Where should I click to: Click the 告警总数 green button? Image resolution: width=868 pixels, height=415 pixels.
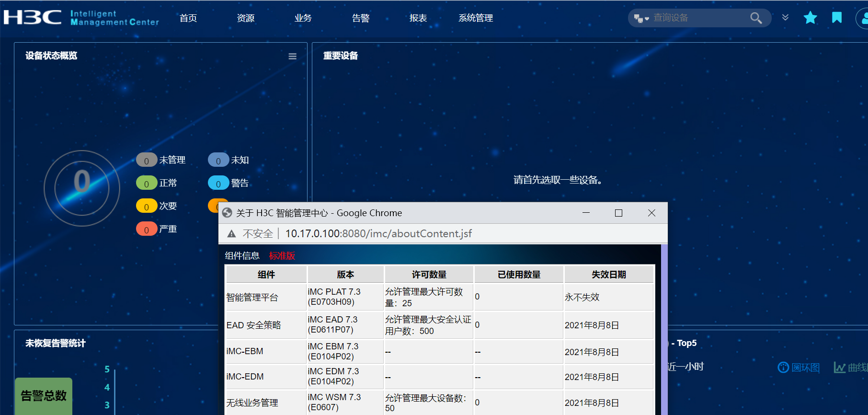click(44, 396)
